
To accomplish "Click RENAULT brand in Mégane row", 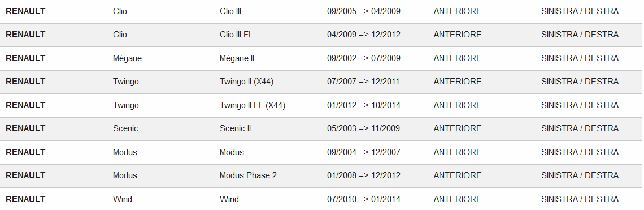I will point(25,58).
